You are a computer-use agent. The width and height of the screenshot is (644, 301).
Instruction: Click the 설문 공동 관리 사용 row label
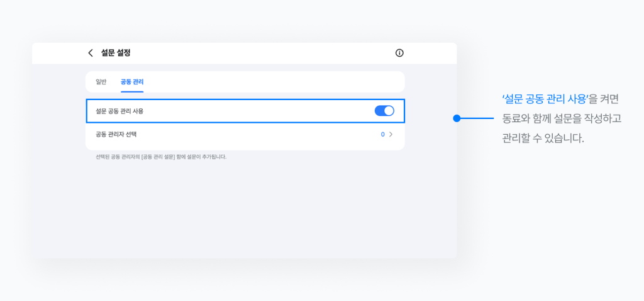[x=119, y=111]
